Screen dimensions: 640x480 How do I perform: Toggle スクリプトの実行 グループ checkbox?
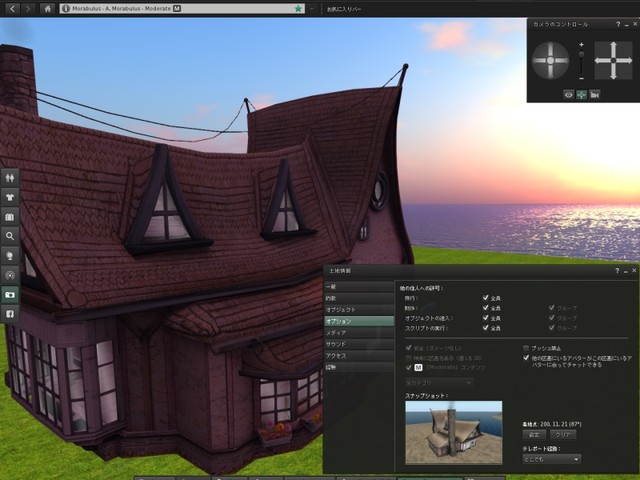(552, 327)
